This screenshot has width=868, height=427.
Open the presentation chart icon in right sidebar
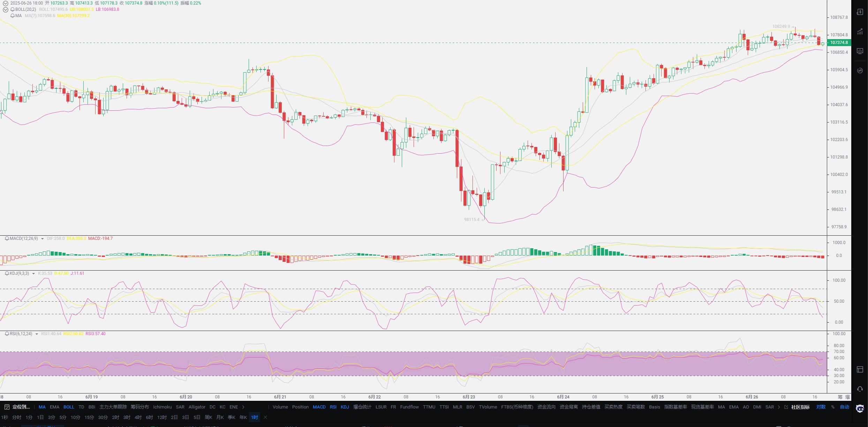[860, 51]
